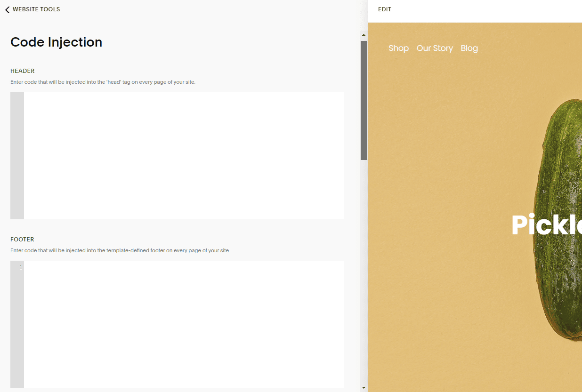Click the HEADER section label
582x392 pixels.
[23, 71]
